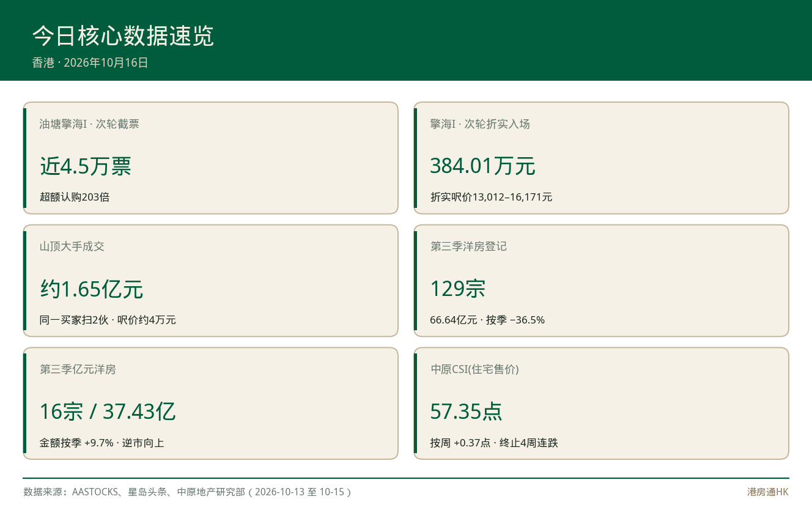Click the note 同一买家扫2伙 · 呎价约4万元
Image resolution: width=812 pixels, height=521 pixels.
click(x=108, y=320)
